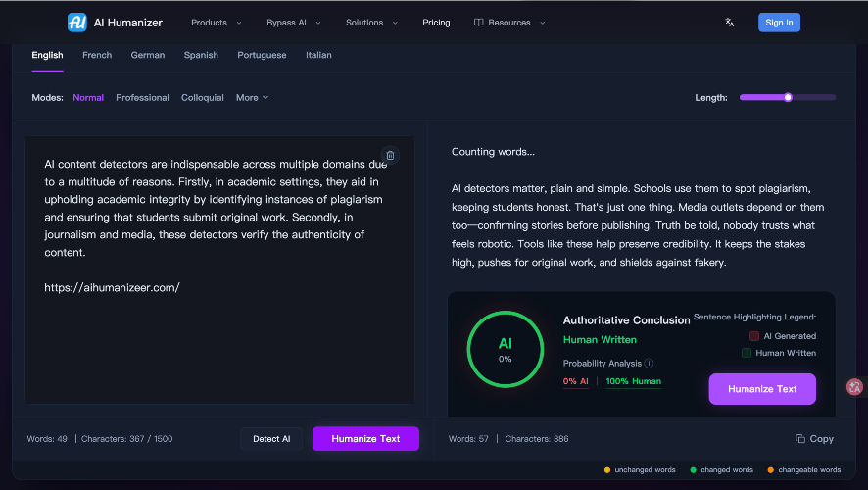868x490 pixels.
Task: Open the Products menu dropdown
Action: pos(215,23)
